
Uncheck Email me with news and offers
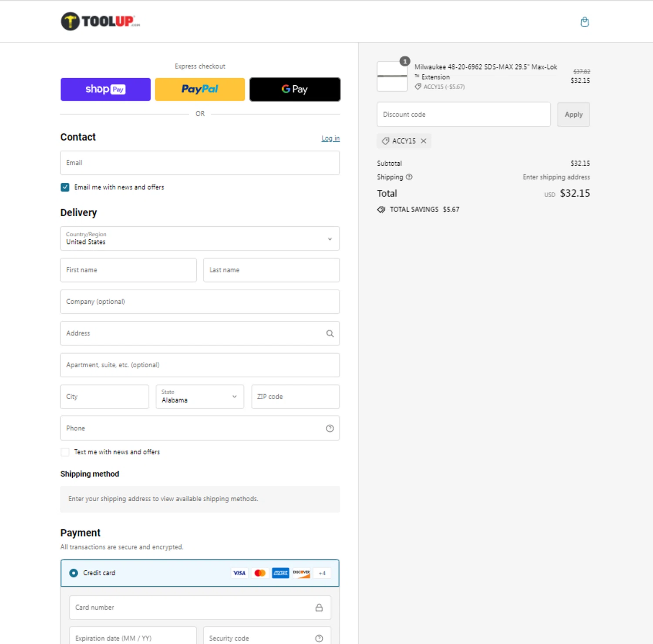[x=65, y=188]
